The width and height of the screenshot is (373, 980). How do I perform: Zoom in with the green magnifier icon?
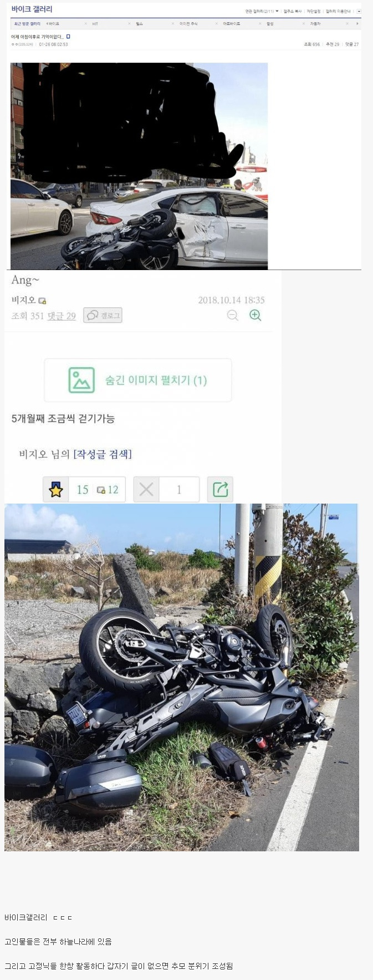pyautogui.click(x=255, y=315)
